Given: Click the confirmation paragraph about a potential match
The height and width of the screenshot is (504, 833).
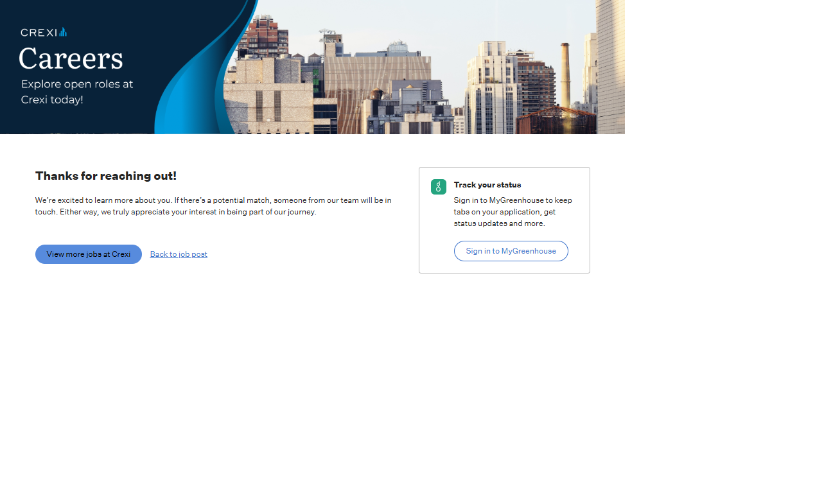Looking at the screenshot, I should click(x=213, y=206).
